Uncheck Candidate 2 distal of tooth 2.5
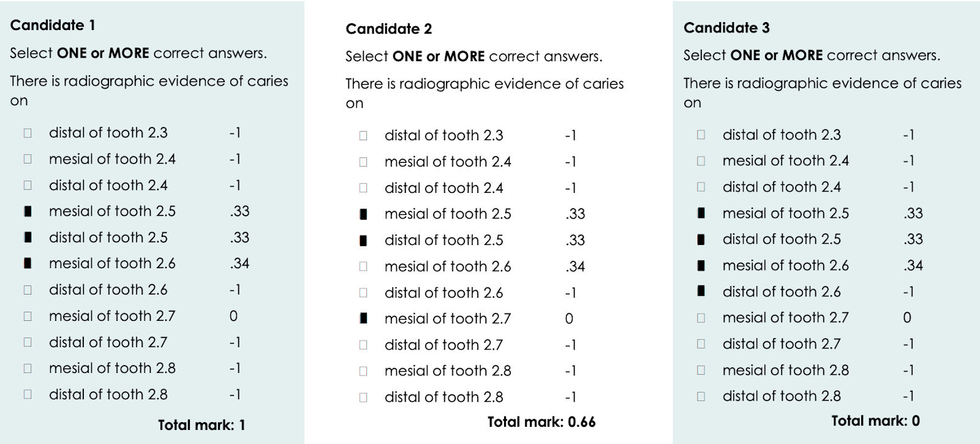 363,240
